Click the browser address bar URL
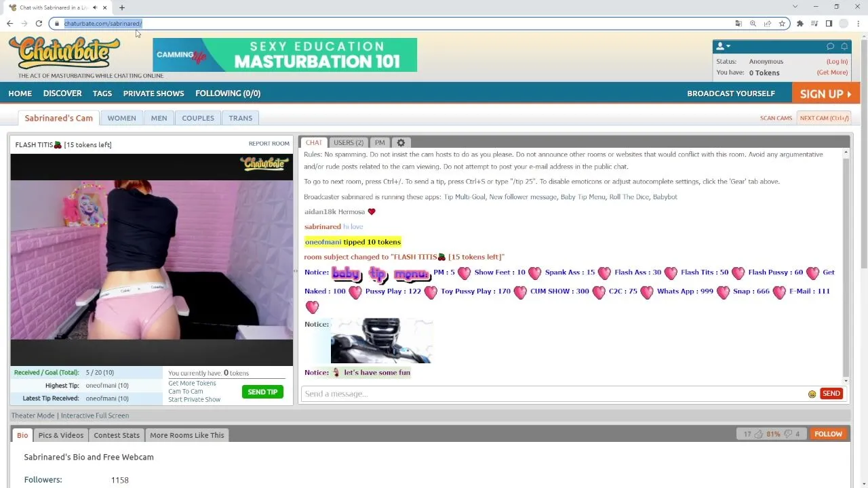 (103, 23)
